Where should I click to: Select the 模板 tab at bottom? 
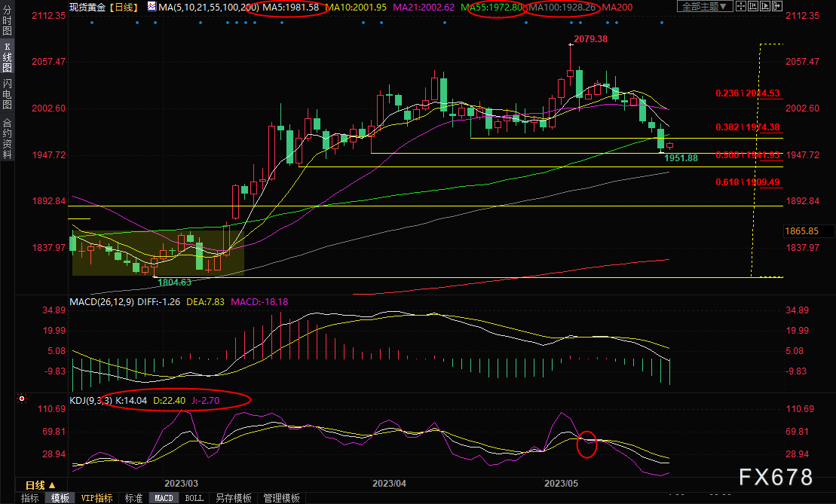[60, 498]
